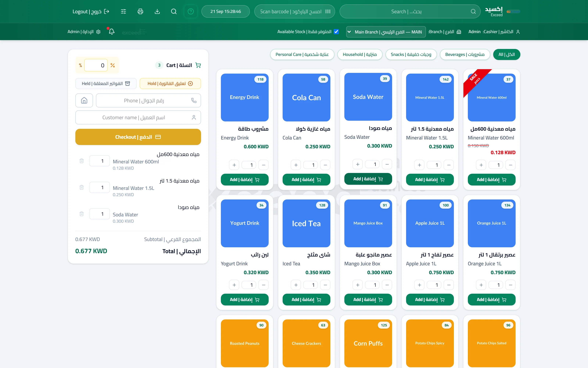This screenshot has height=368, width=588.
Task: Click Logout in the header
Action: (91, 11)
